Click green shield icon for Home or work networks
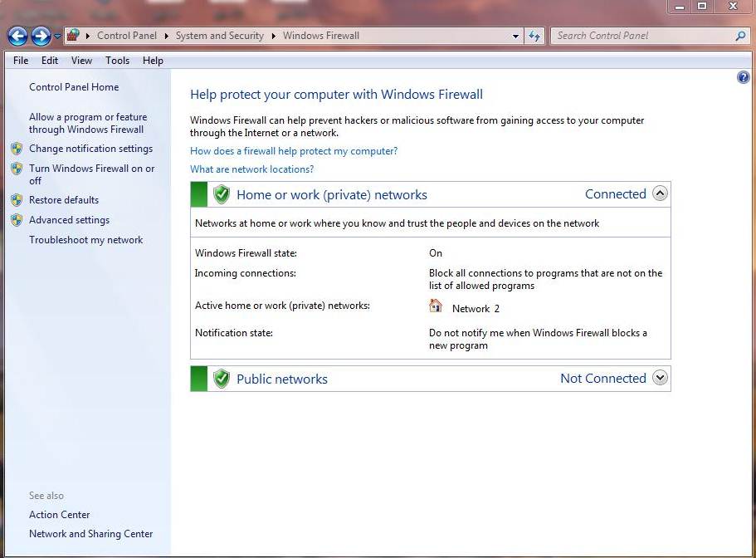 point(222,194)
